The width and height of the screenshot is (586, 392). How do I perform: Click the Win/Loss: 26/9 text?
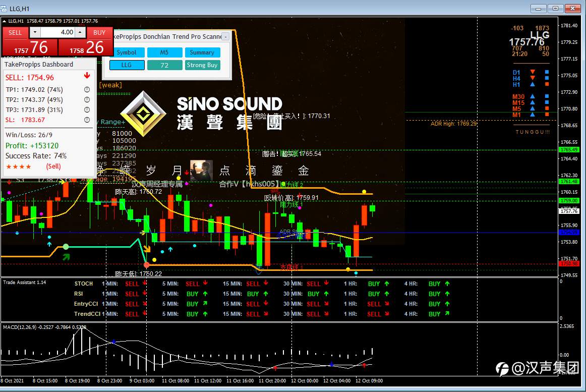click(29, 135)
